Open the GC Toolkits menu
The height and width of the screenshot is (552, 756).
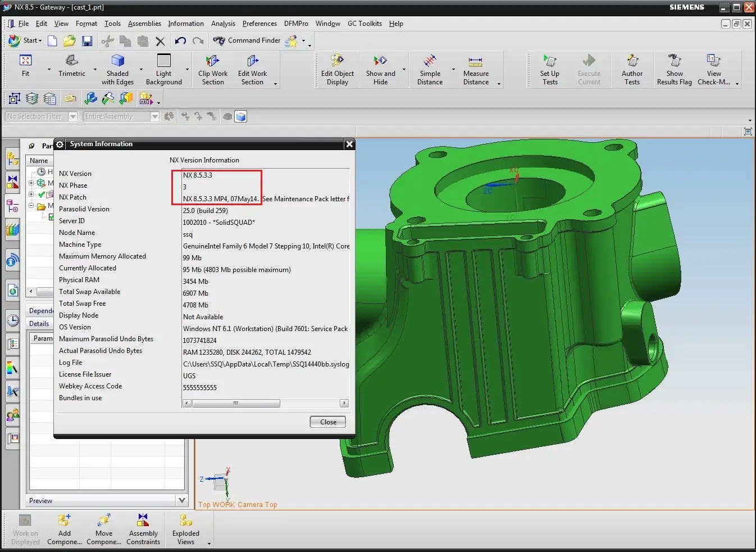pyautogui.click(x=365, y=24)
